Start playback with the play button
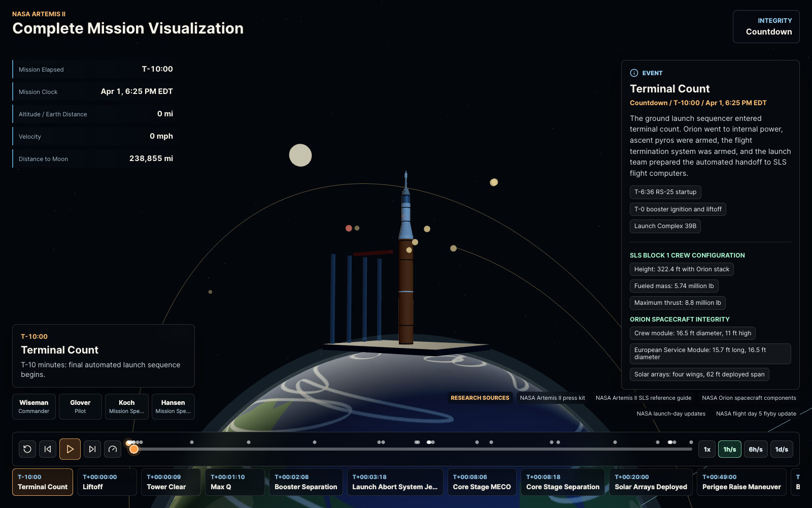The image size is (812, 508). (x=70, y=449)
